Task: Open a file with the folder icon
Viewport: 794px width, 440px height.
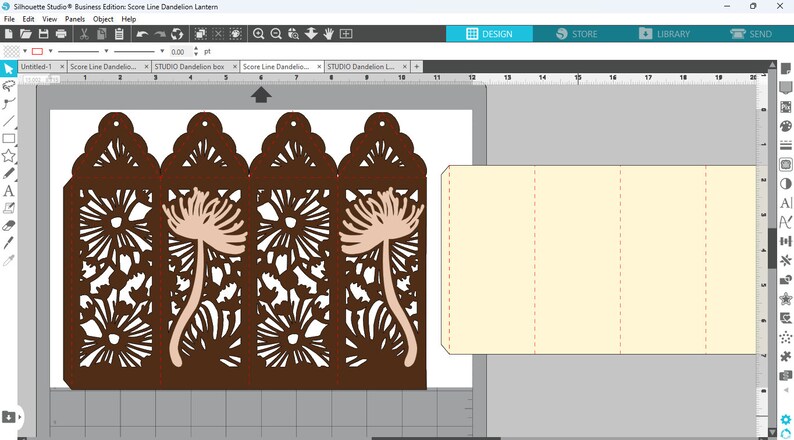Action: click(26, 34)
